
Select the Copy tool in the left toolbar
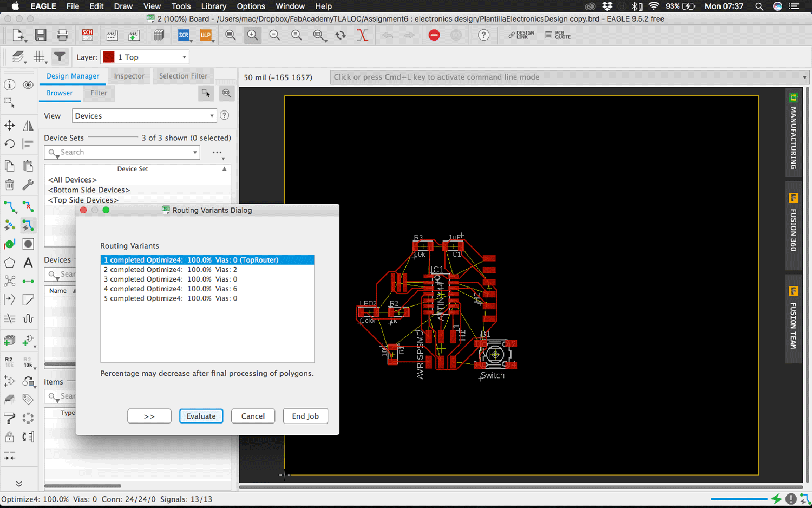tap(10, 166)
